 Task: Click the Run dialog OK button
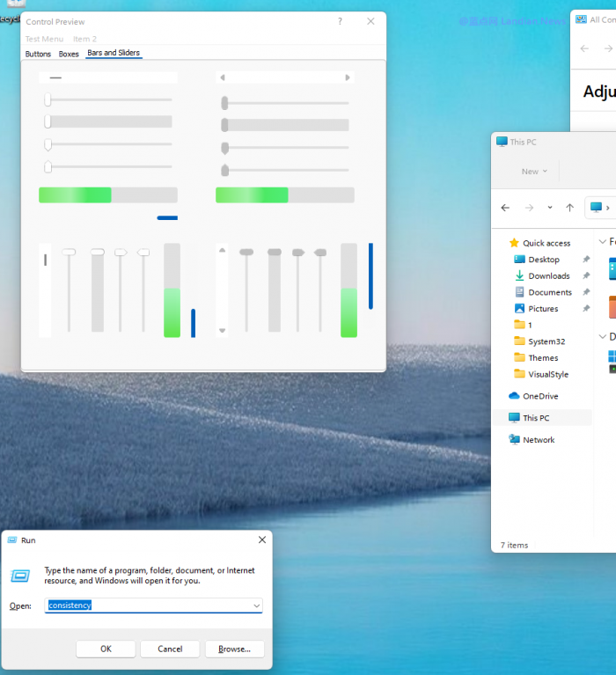106,649
